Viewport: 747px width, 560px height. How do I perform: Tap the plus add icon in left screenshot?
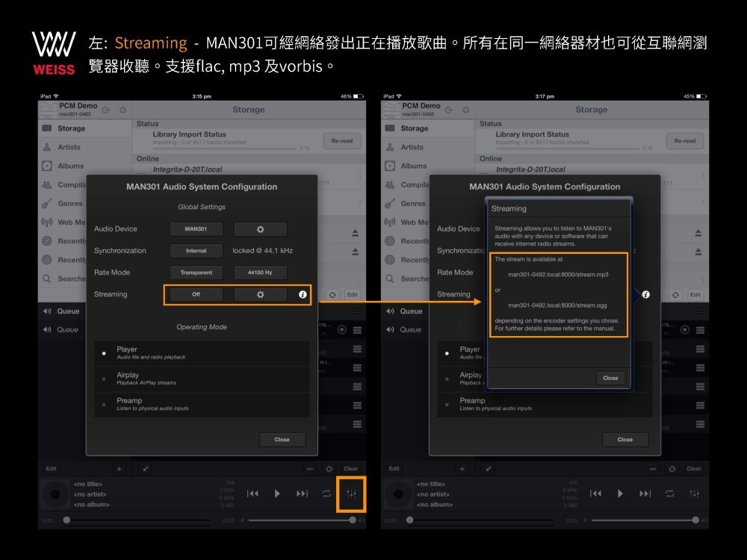pos(119,469)
